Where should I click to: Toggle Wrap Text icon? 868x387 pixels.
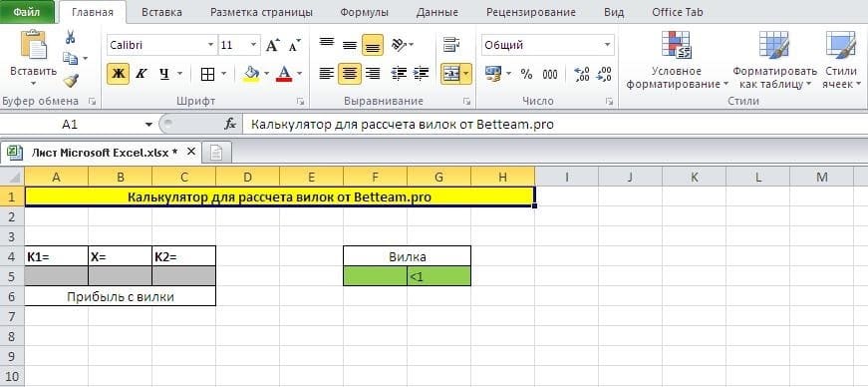pyautogui.click(x=451, y=45)
